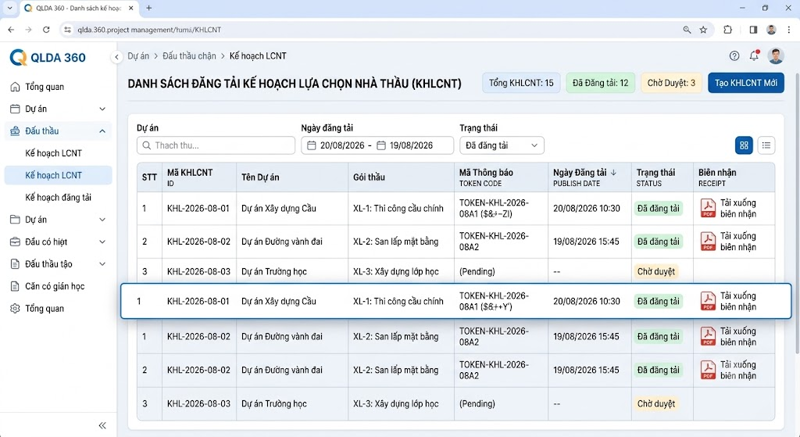
Task: Click browser address bar URL
Action: [149, 30]
